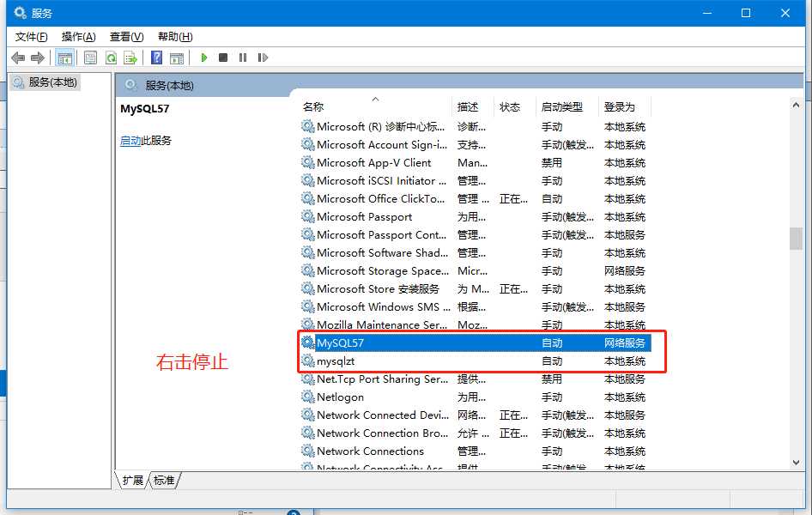Select the mysqlzt service row
Viewport: 812px width, 515px height.
(x=476, y=361)
